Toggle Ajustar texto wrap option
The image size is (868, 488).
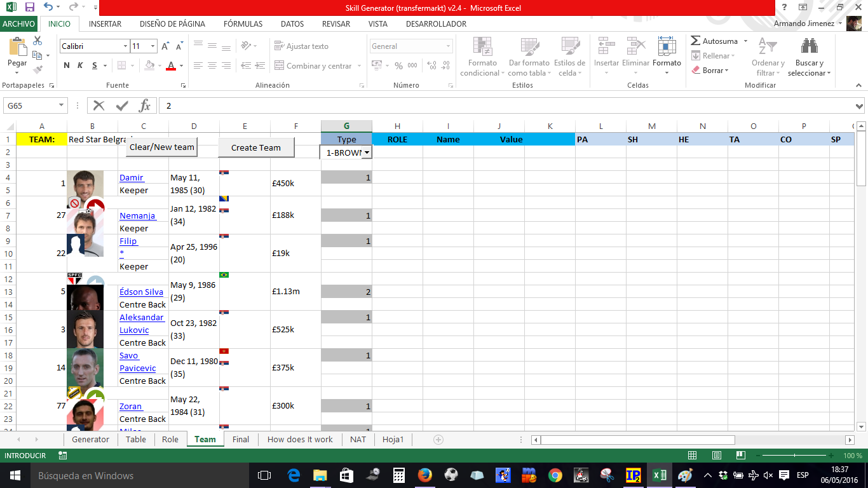301,46
